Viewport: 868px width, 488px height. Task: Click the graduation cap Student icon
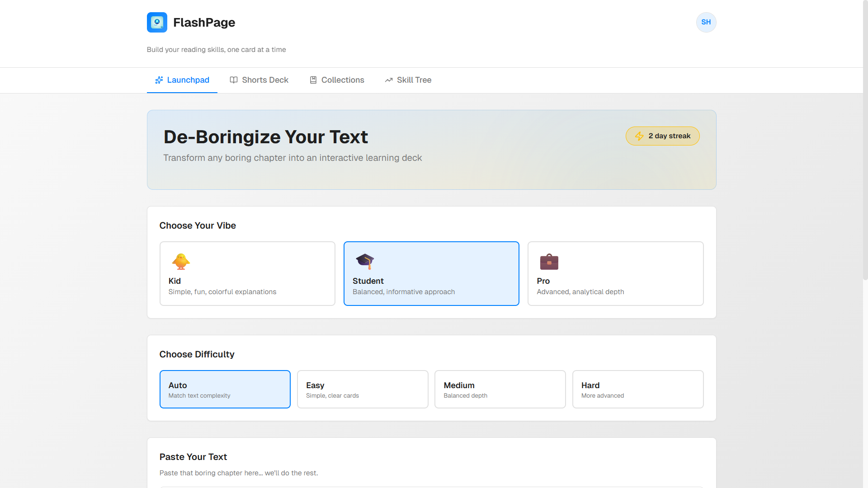point(365,261)
